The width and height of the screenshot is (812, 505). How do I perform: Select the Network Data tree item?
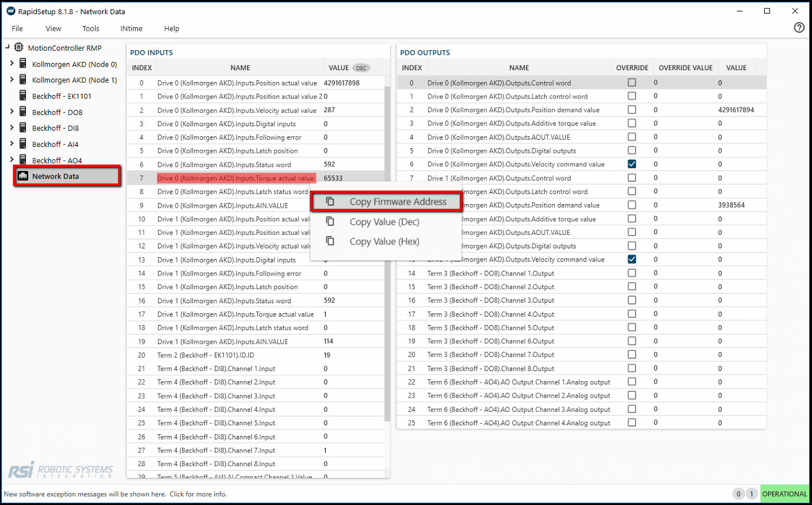point(67,176)
